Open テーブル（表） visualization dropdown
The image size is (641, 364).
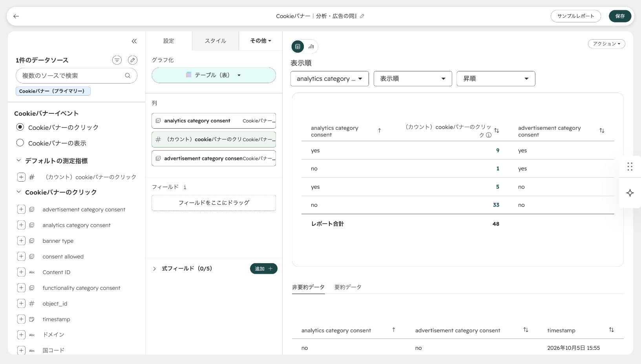pyautogui.click(x=214, y=75)
